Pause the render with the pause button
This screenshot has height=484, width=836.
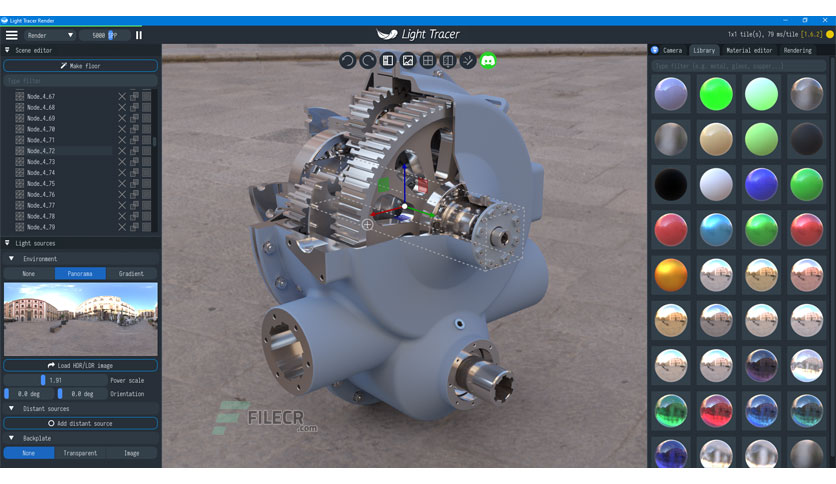pos(139,35)
